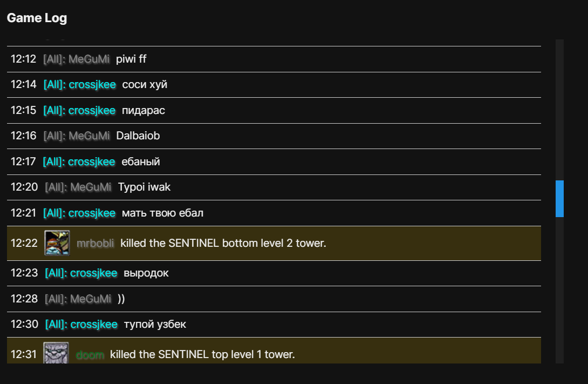Click MeGuMi name in 12:28 message

(91, 299)
